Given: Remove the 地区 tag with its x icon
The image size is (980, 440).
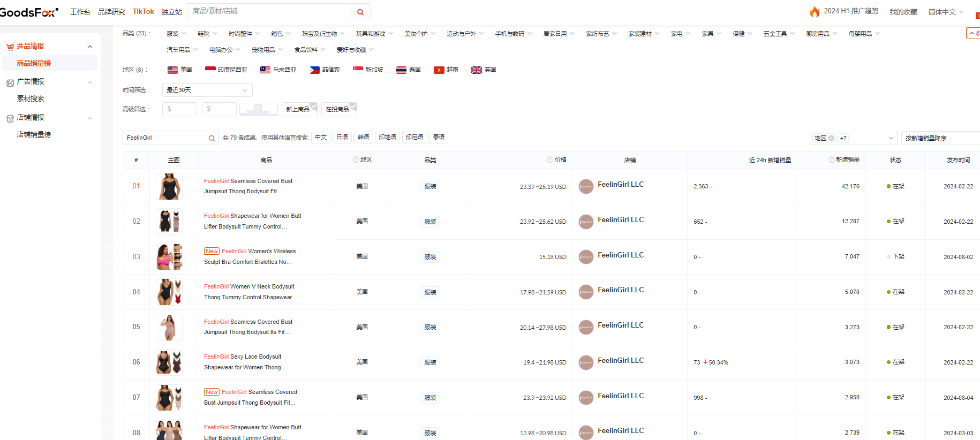Looking at the screenshot, I should click(831, 138).
